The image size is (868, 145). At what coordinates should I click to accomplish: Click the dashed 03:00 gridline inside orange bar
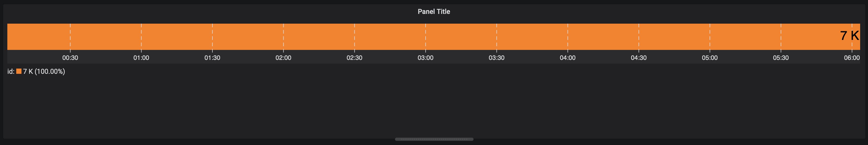click(426, 37)
